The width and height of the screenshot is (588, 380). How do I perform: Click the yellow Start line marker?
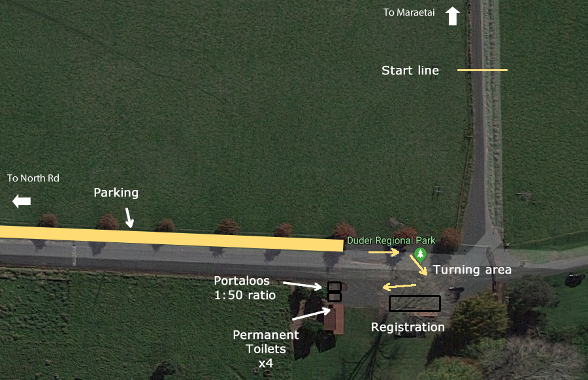click(x=482, y=70)
